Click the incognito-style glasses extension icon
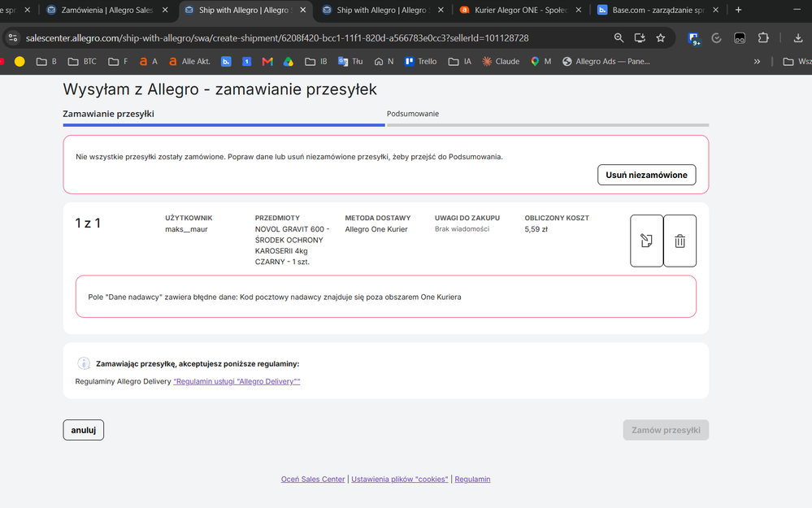Viewport: 812px width, 508px height. click(740, 38)
